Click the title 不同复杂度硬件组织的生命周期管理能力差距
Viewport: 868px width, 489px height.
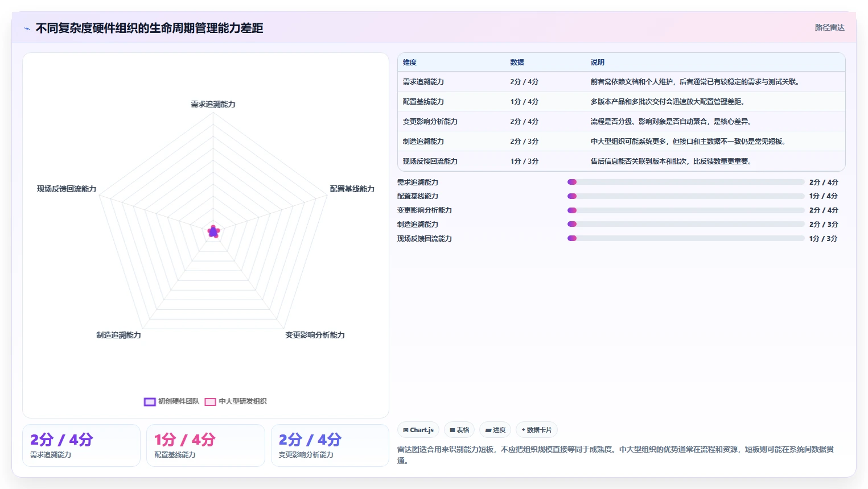(150, 28)
